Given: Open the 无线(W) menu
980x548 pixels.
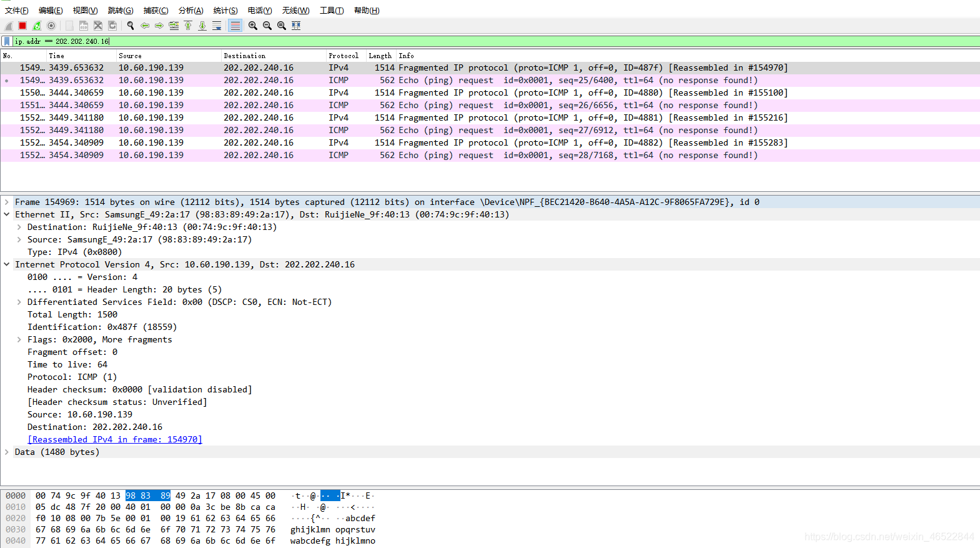Looking at the screenshot, I should (x=295, y=11).
